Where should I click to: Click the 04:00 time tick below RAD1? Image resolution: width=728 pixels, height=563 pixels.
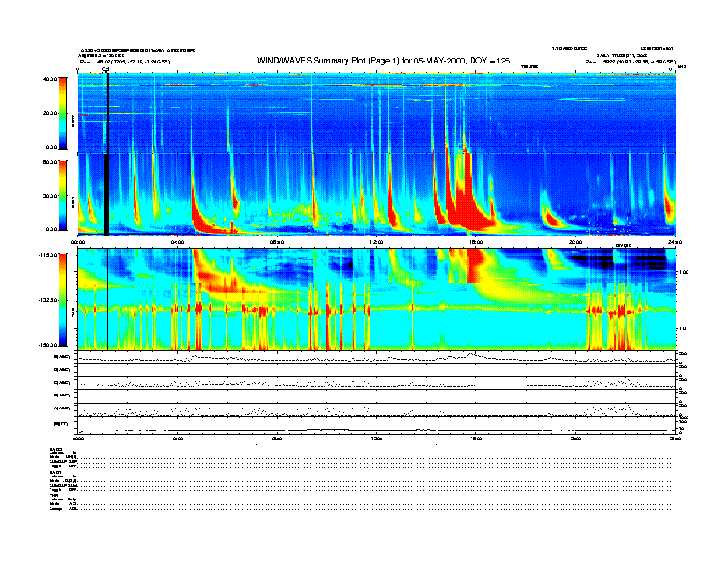(x=178, y=242)
